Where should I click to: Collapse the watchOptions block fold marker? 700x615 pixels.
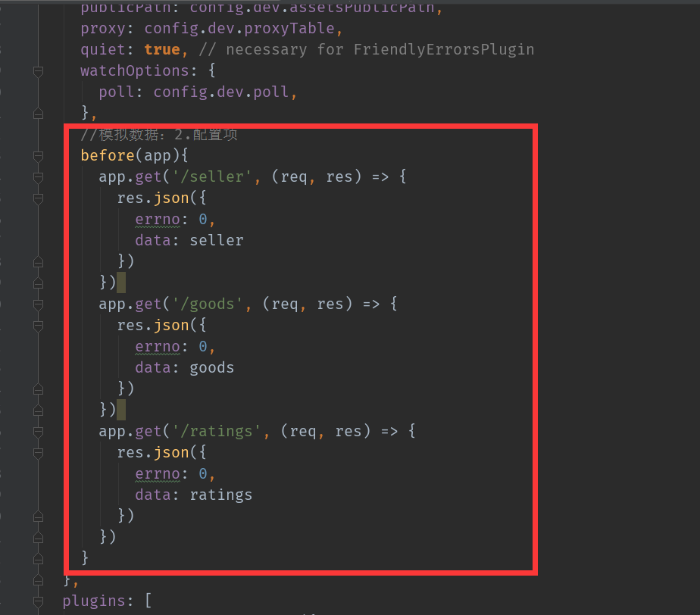39,71
